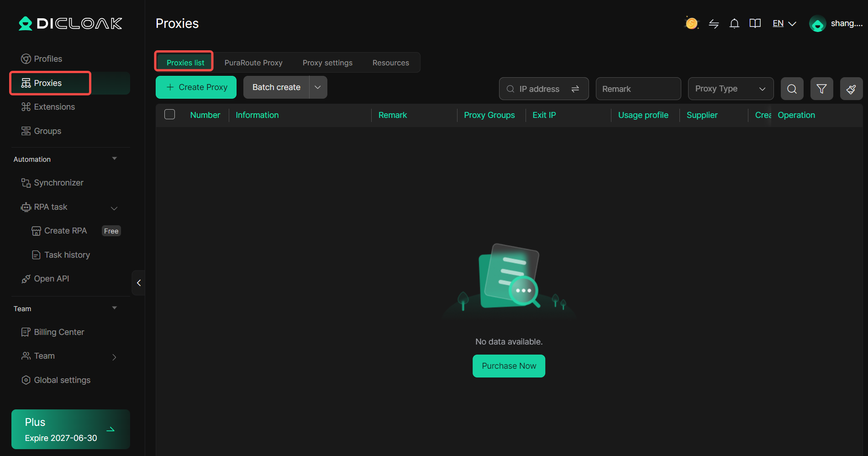868x456 pixels.
Task: Click the transfer arrows icon in header
Action: pyautogui.click(x=714, y=24)
